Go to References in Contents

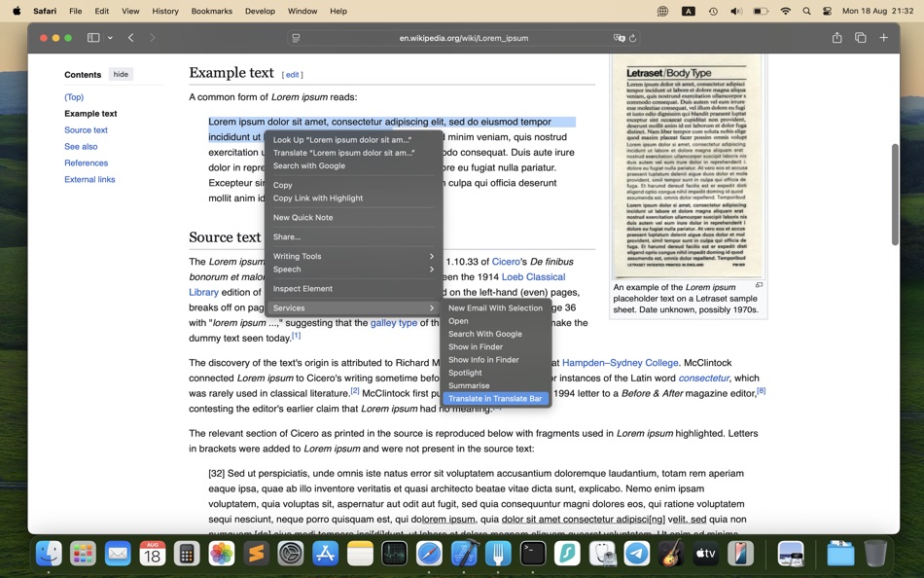tap(86, 163)
